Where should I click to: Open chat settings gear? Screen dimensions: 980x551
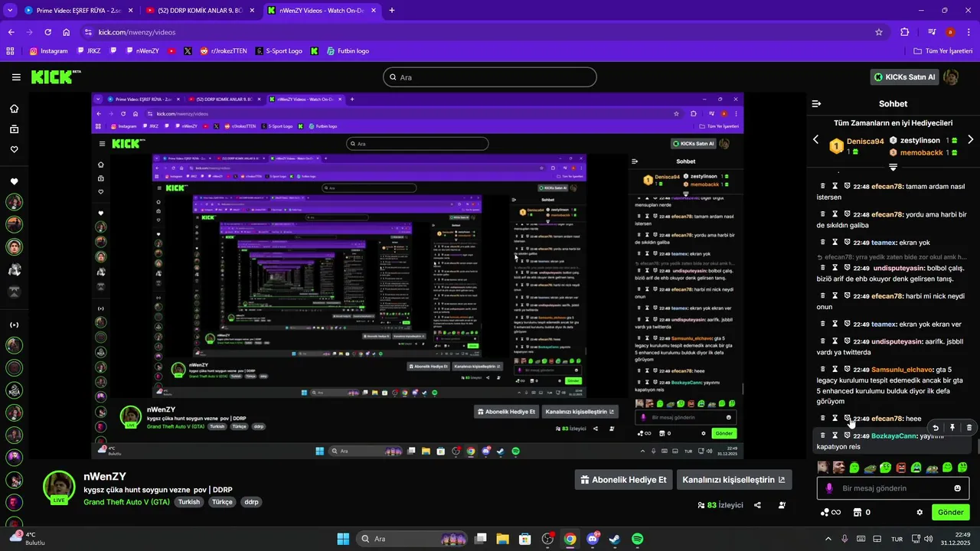pos(920,512)
